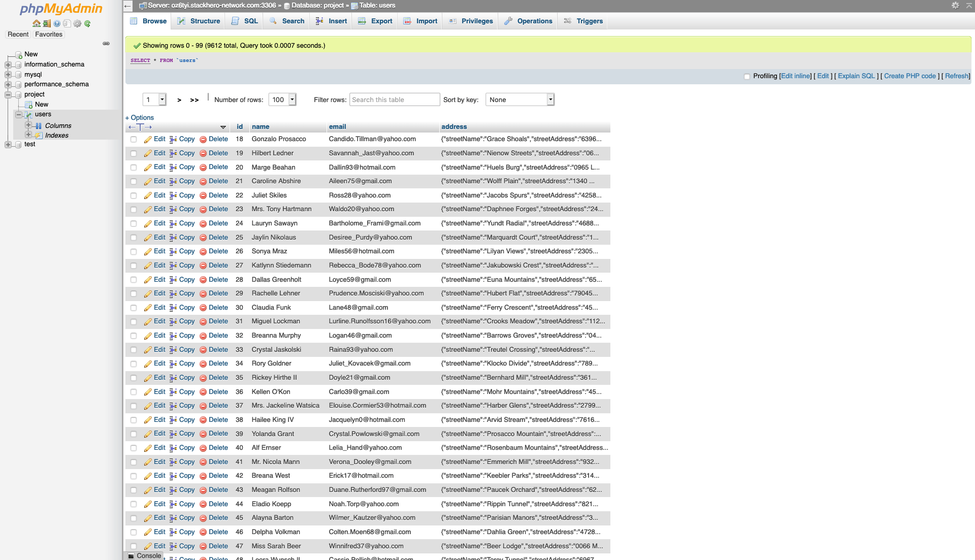Reload the navigation panel with green refresh icon
The width and height of the screenshot is (975, 560).
coord(87,23)
